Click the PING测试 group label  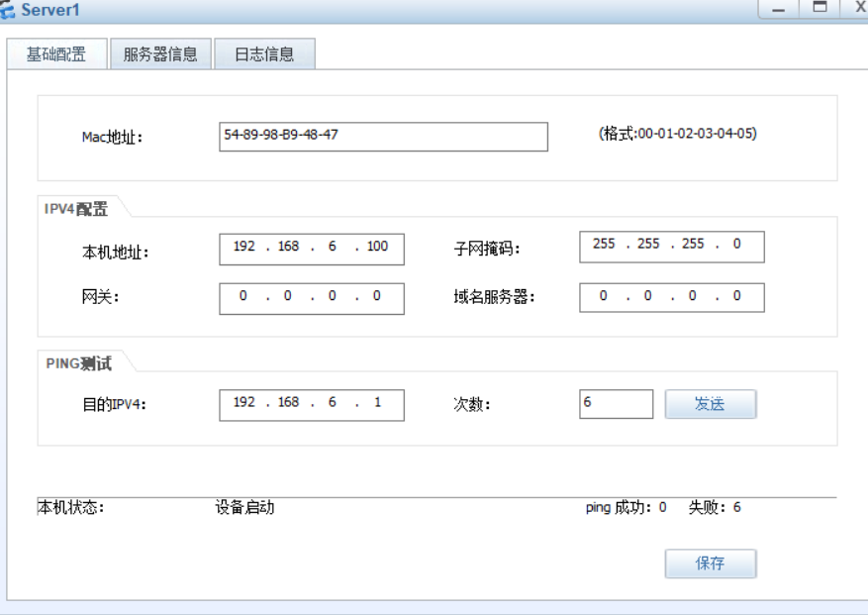[x=78, y=363]
